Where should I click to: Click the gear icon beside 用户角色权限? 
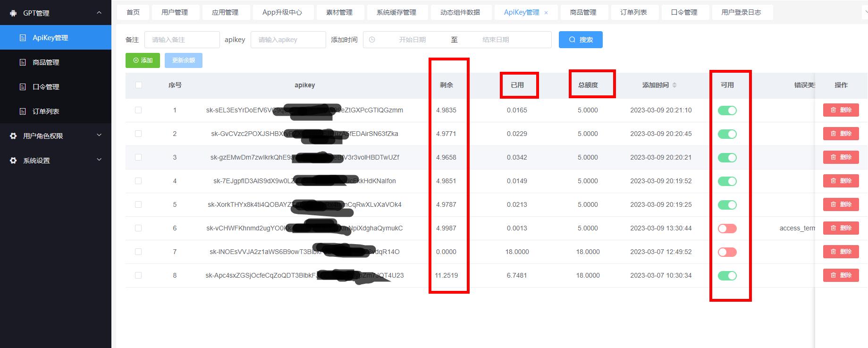13,136
